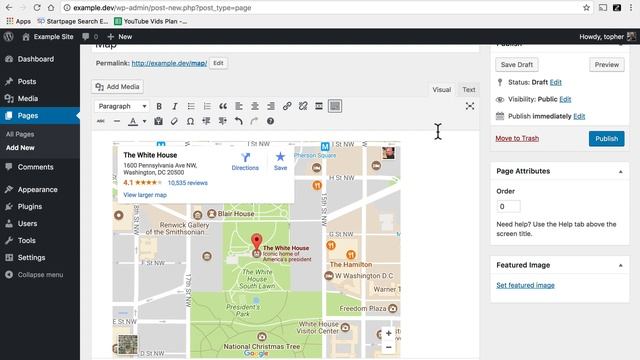Insert a bulleted list
Image resolution: width=640 pixels, height=360 pixels.
click(x=191, y=106)
